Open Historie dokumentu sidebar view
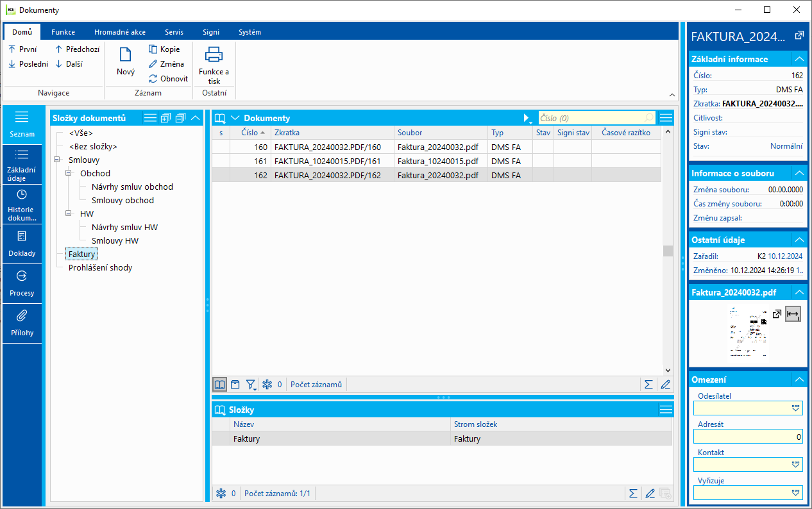This screenshot has width=812, height=509. (22, 204)
